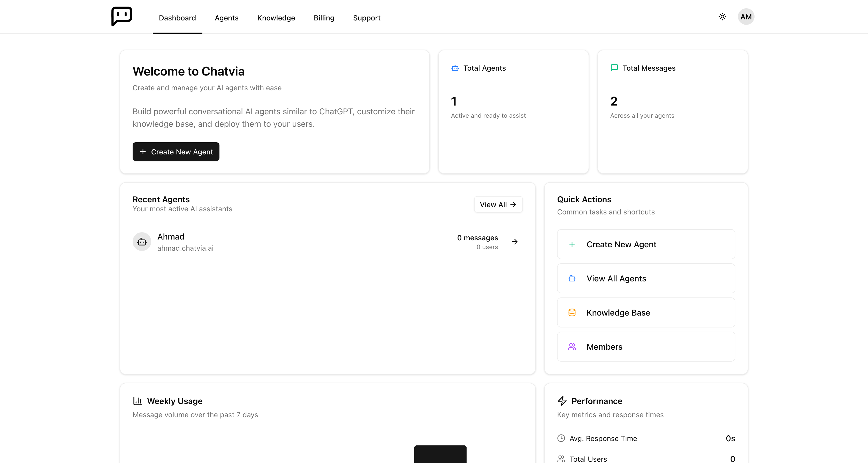The height and width of the screenshot is (463, 868).
Task: Click the plus icon on the dark button
Action: 143,152
